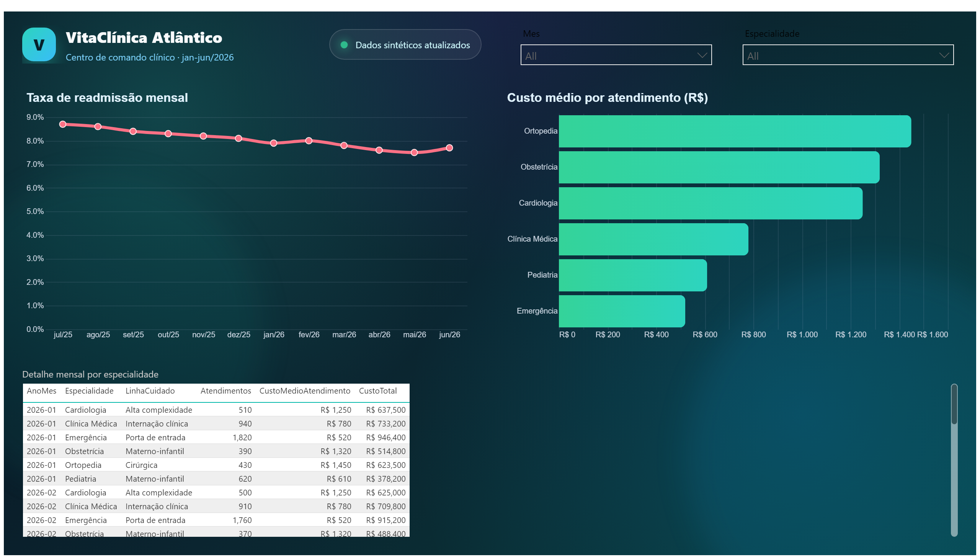Sort by the Atendimentos column header
This screenshot has width=980, height=559.
[x=226, y=391]
